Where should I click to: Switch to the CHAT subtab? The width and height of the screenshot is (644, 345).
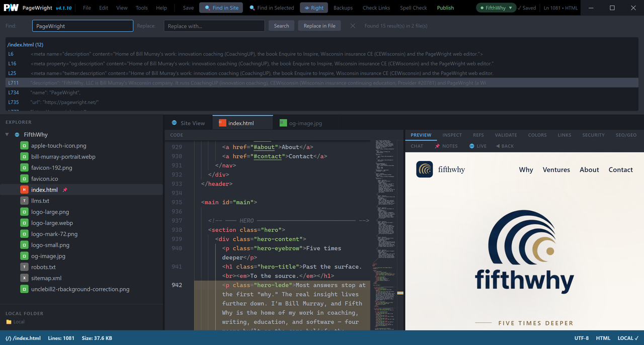[x=417, y=146]
